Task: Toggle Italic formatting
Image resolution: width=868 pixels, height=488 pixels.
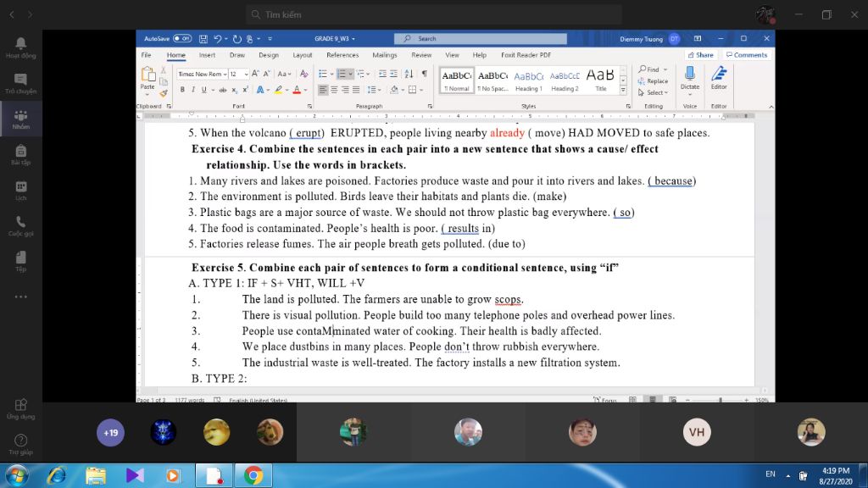Action: [192, 90]
